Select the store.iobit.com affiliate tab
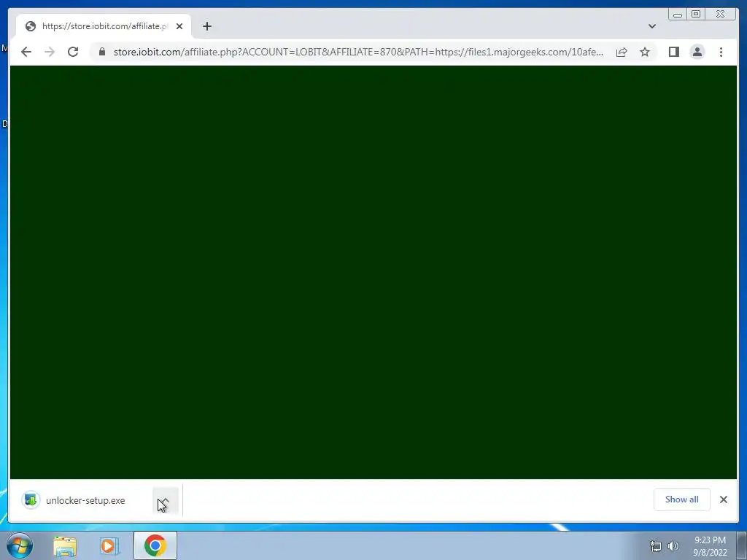747x560 pixels. pyautogui.click(x=104, y=26)
